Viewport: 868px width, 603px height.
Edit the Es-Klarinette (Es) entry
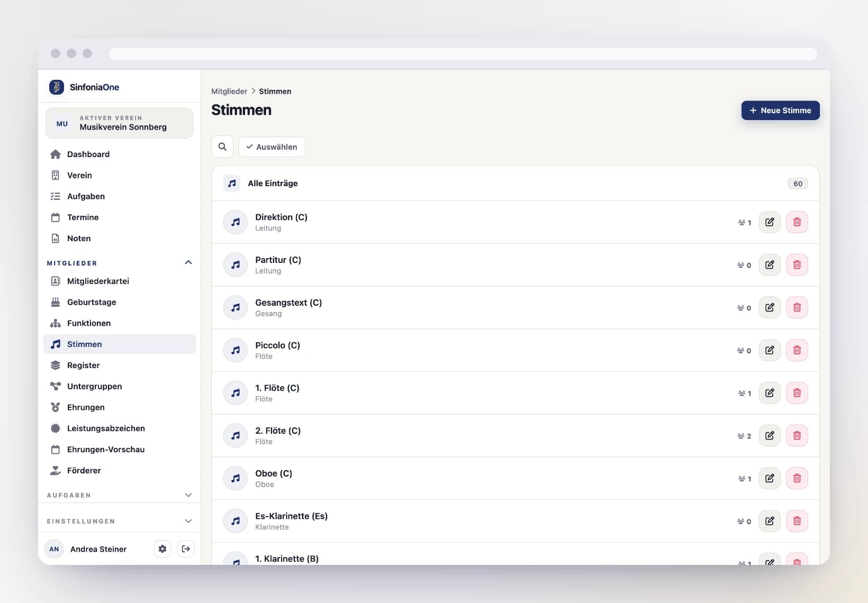coord(770,521)
